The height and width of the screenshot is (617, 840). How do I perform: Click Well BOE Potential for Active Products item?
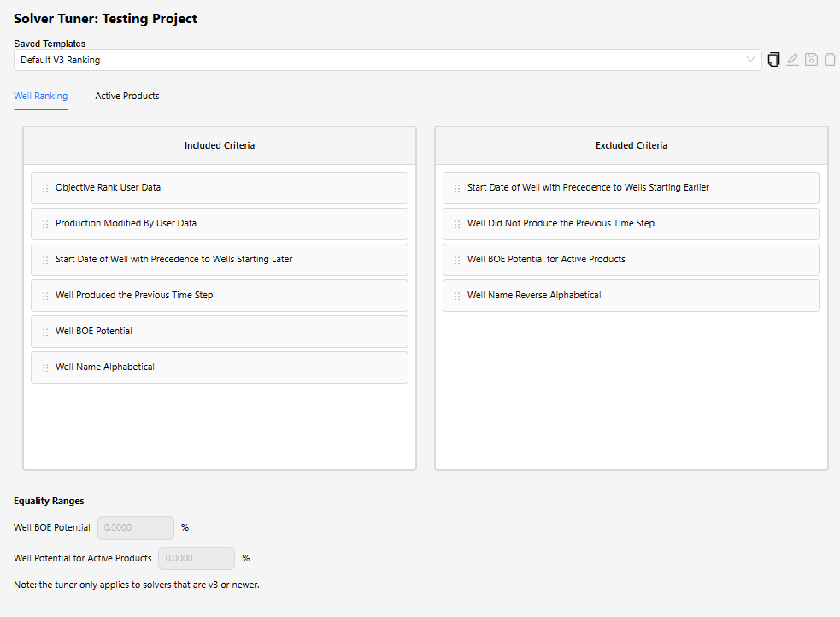click(631, 259)
